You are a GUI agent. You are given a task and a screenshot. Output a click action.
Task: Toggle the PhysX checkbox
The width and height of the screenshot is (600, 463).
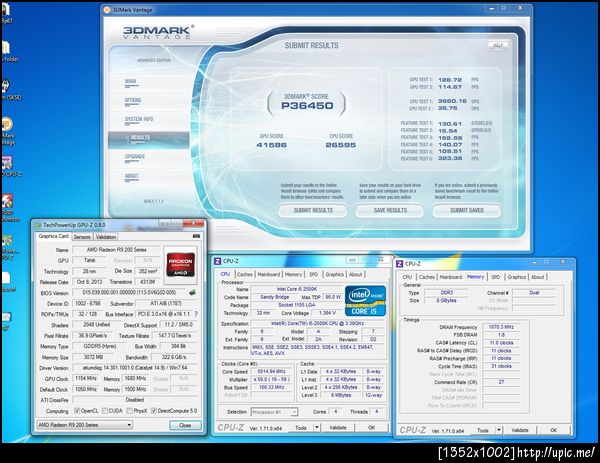click(x=130, y=411)
